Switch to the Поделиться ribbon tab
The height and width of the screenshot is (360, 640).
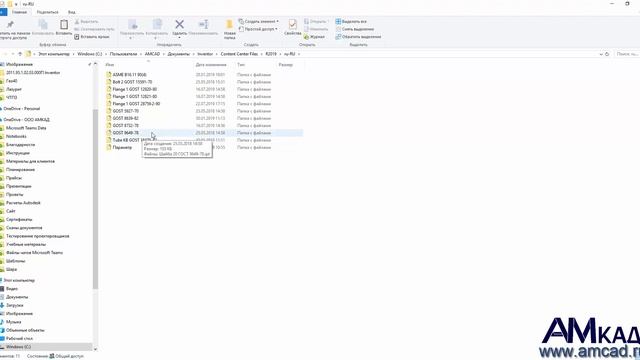[x=47, y=12]
